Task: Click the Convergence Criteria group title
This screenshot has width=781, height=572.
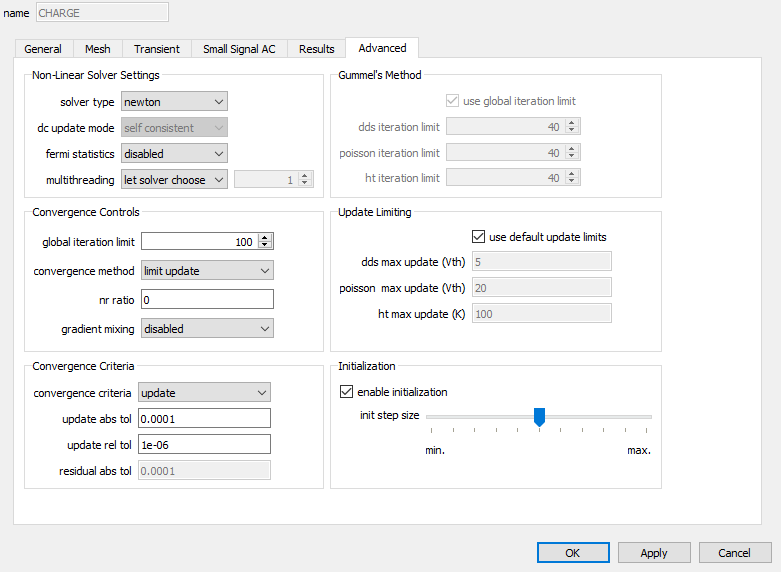Action: (x=83, y=366)
